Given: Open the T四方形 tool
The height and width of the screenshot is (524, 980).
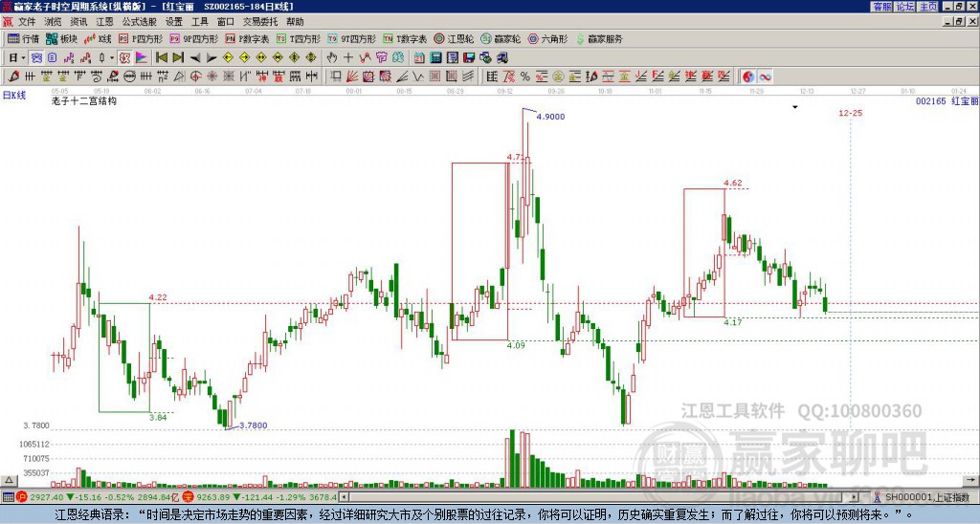Looking at the screenshot, I should tap(299, 38).
